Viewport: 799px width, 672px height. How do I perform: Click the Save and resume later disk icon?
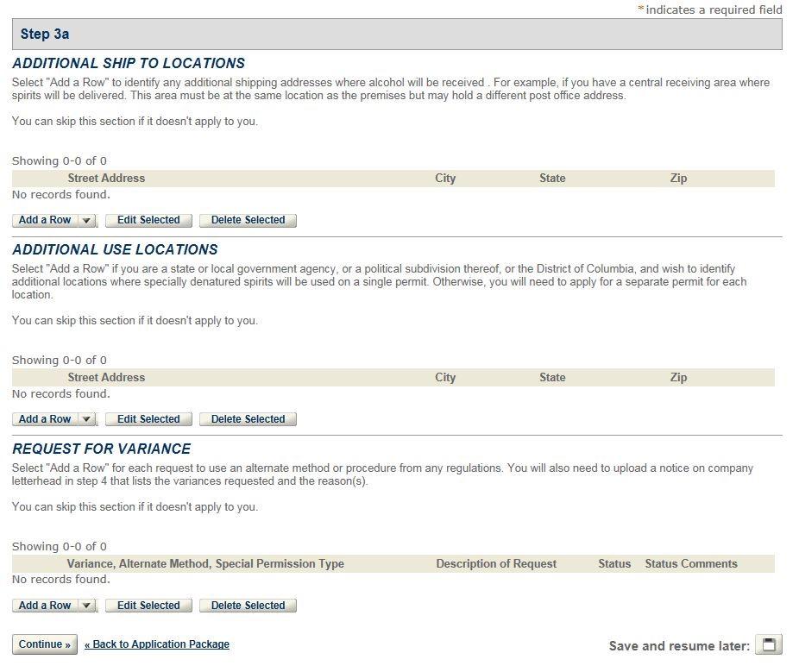click(768, 644)
